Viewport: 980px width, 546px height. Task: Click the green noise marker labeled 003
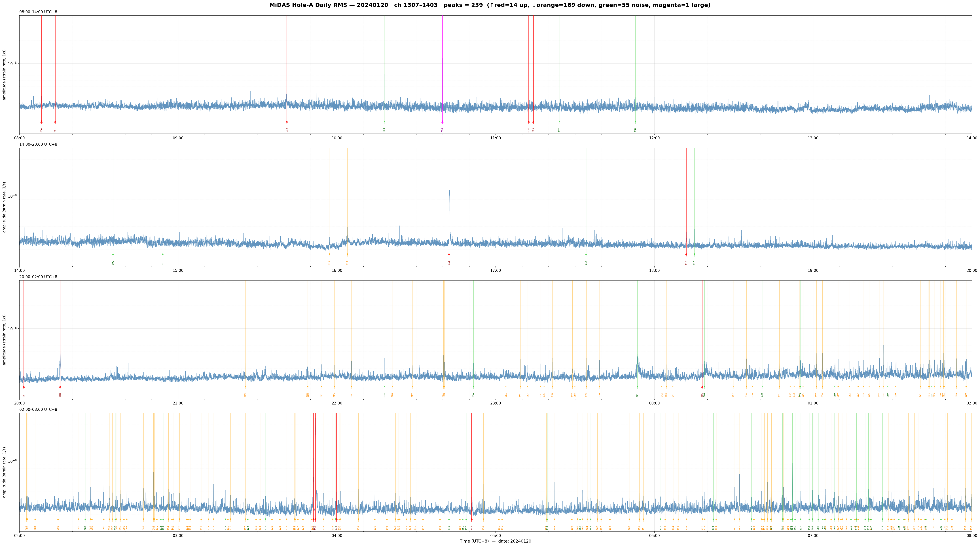(384, 122)
